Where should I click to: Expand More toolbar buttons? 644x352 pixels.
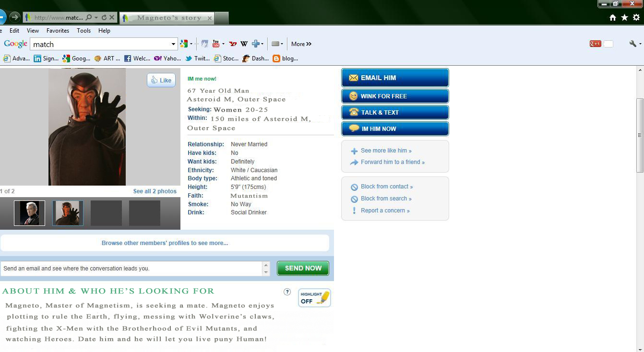[x=301, y=44]
